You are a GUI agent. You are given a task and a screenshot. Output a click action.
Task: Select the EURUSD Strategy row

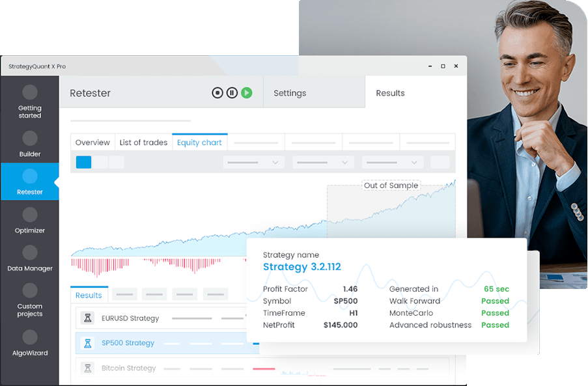click(161, 318)
